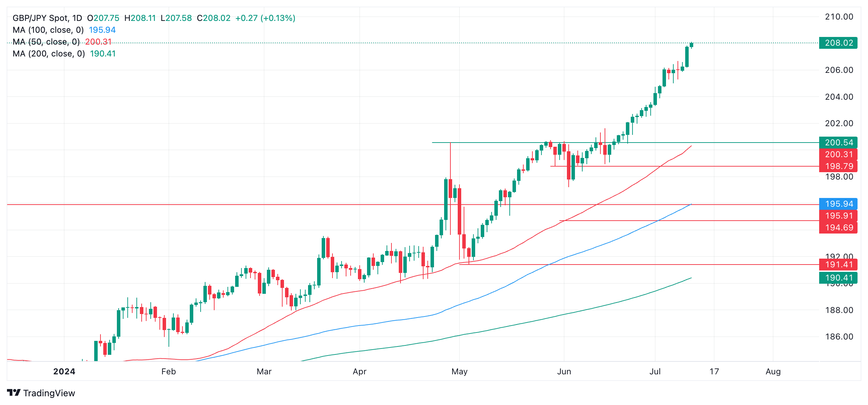Click the Aug label on time axis

(773, 372)
